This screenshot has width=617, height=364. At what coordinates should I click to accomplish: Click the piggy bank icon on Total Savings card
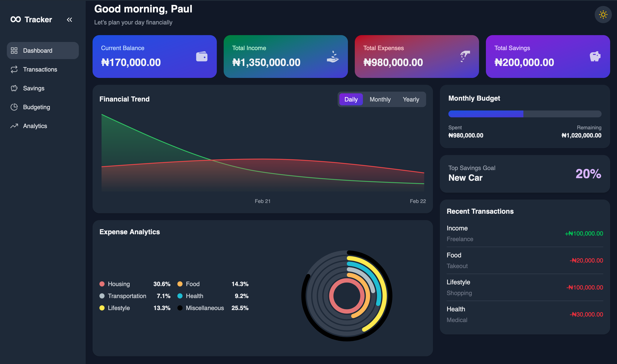click(x=595, y=56)
